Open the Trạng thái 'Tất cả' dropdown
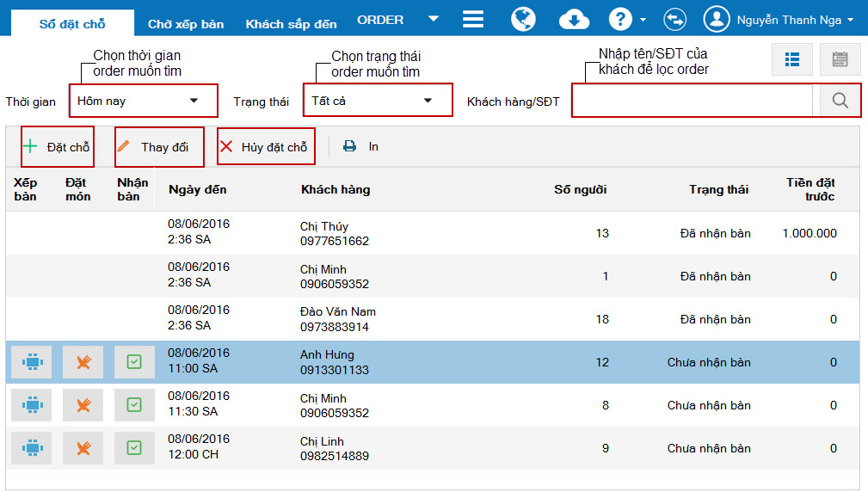The width and height of the screenshot is (868, 492). tap(378, 100)
